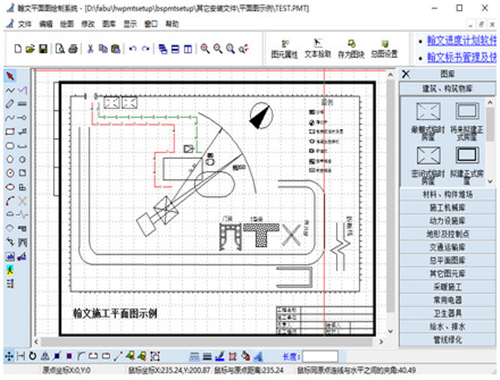
Task: Select the red ellipse tool
Action: 10,187
